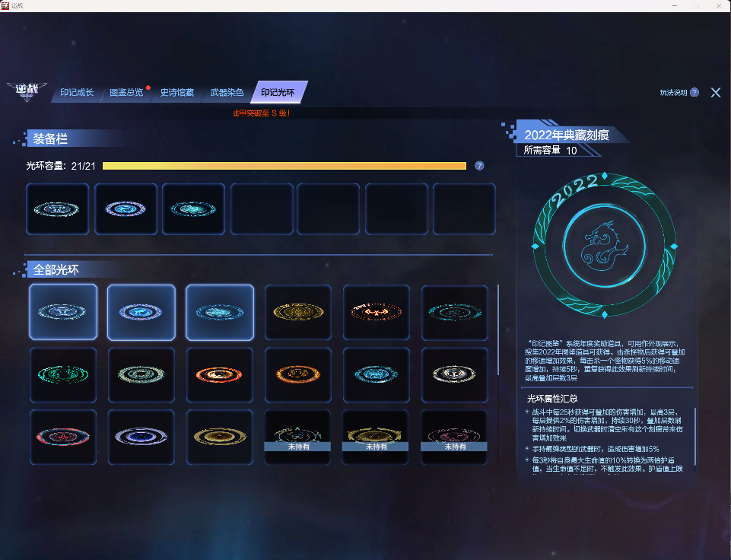Screen dimensions: 731x560
Task: Select third highlighted cyan halo in 全部光环
Action: tap(220, 312)
